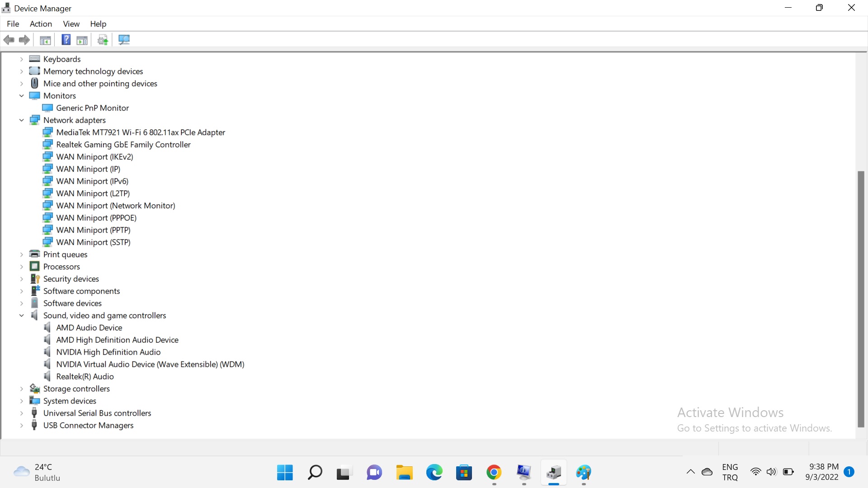Click the Forward arrow in toolbar

click(x=24, y=40)
